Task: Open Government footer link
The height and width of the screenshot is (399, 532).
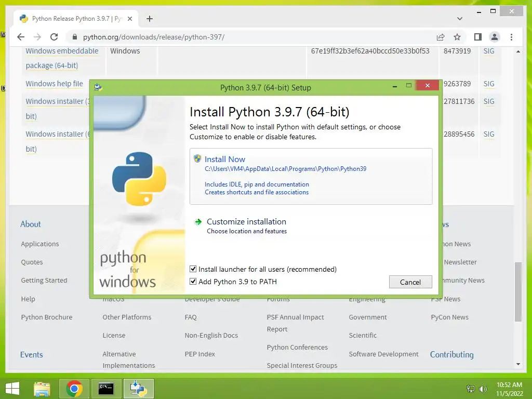Action: [x=368, y=317]
